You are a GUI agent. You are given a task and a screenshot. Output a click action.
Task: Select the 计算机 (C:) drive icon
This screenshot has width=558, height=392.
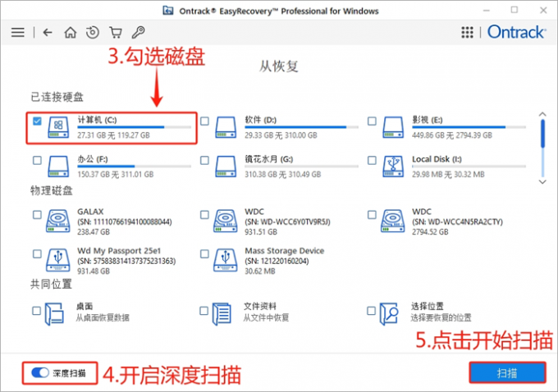pos(58,127)
